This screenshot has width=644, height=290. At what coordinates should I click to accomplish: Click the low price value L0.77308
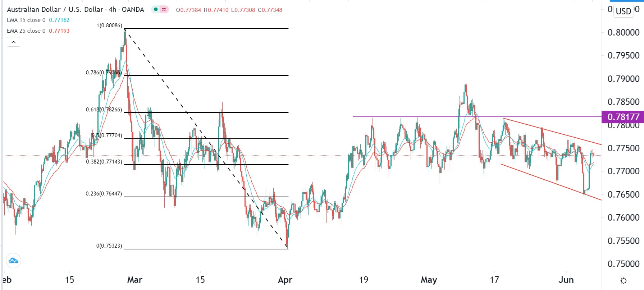coord(243,10)
